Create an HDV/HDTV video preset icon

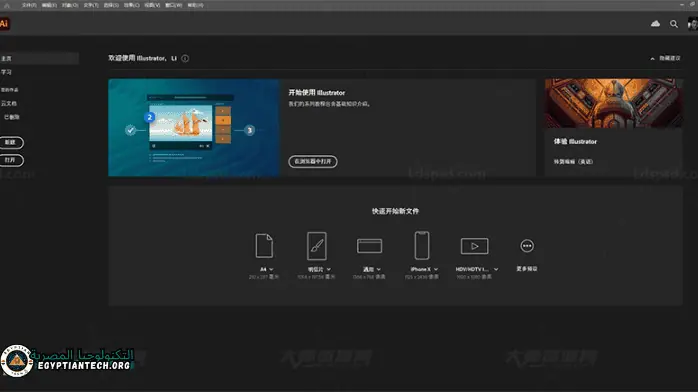tap(475, 246)
